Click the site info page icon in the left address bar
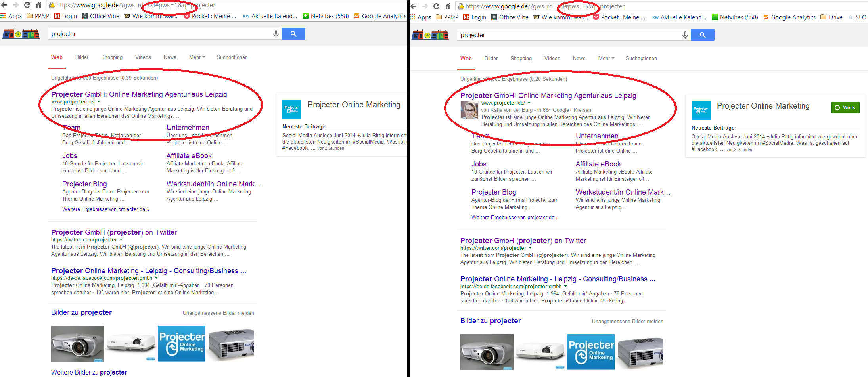Viewport: 868px width, 377px height. coord(52,5)
